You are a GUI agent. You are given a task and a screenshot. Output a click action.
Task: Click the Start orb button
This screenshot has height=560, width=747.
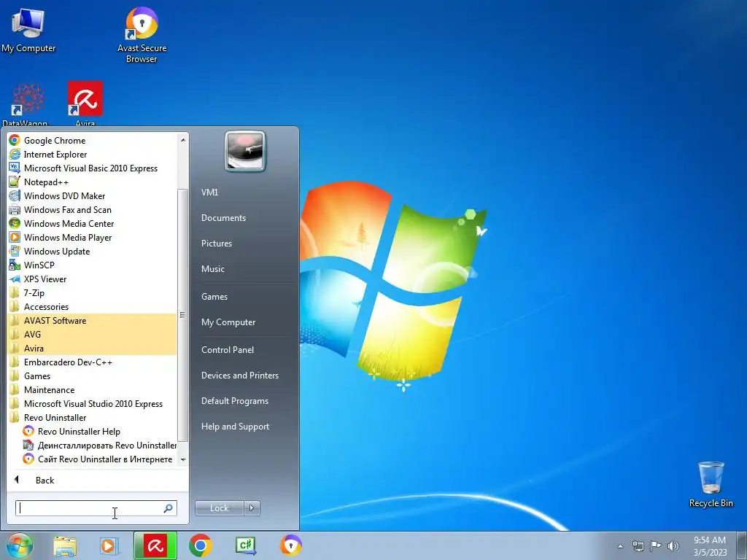pyautogui.click(x=20, y=545)
